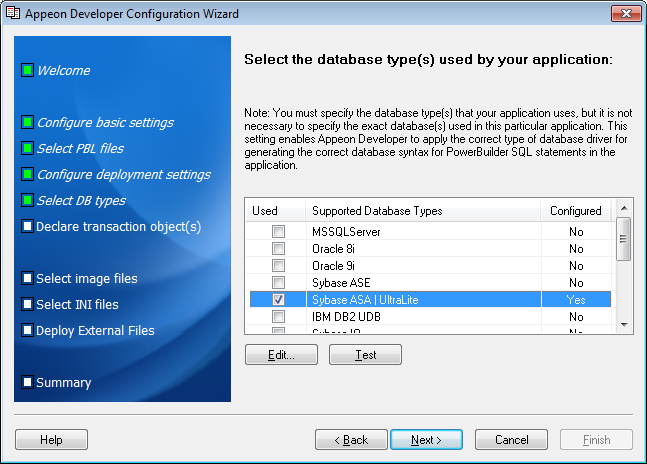Click the Edit... button
647x464 pixels.
281,355
